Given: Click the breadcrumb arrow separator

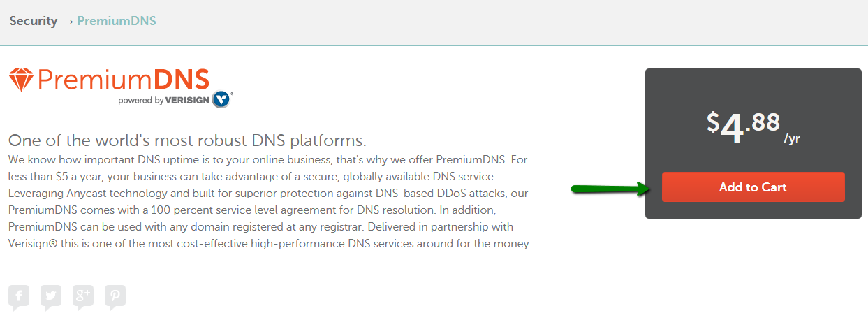Looking at the screenshot, I should [67, 21].
